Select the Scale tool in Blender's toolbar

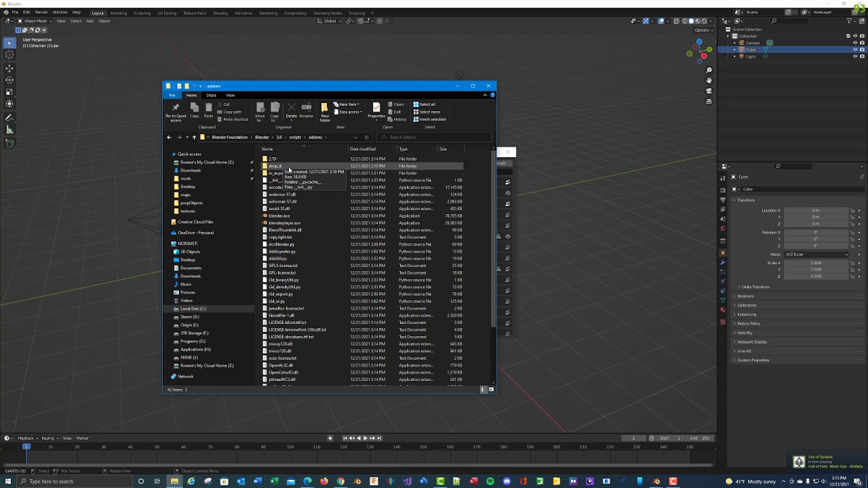click(9, 92)
